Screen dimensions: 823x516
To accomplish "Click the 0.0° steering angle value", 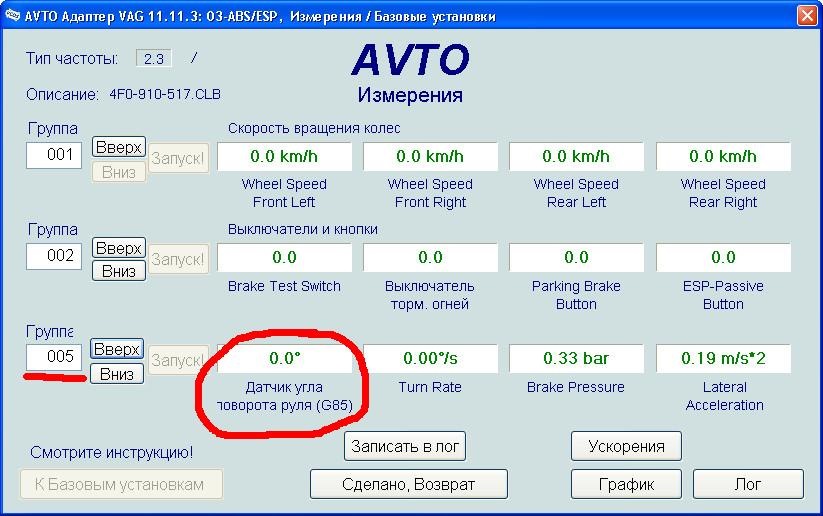I will click(x=284, y=358).
